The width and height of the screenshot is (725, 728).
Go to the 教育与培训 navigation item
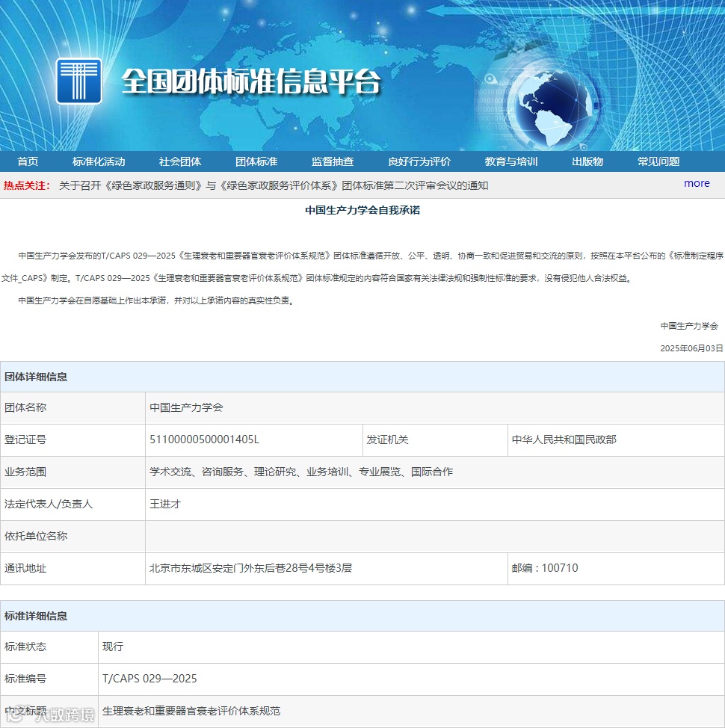coord(511,161)
